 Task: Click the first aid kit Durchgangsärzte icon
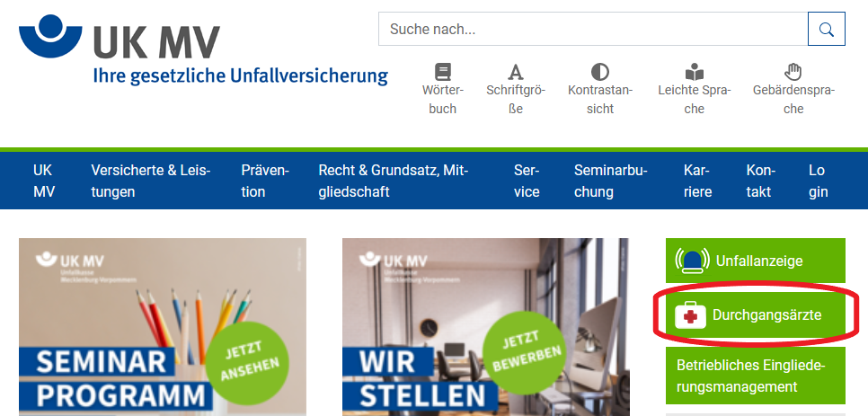tap(690, 315)
